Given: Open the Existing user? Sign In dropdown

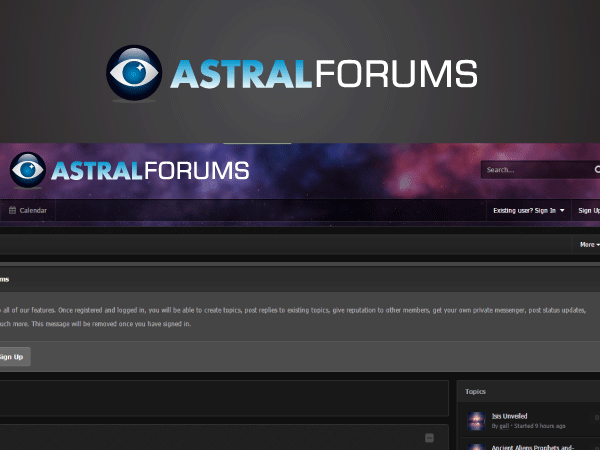Looking at the screenshot, I should click(x=528, y=210).
